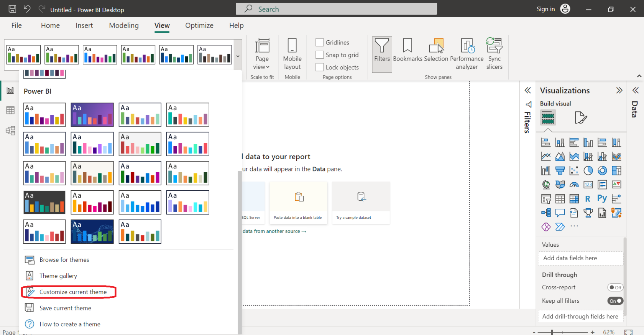Expand the Page view dropdown
Screen dimensions: 644x335
point(262,63)
